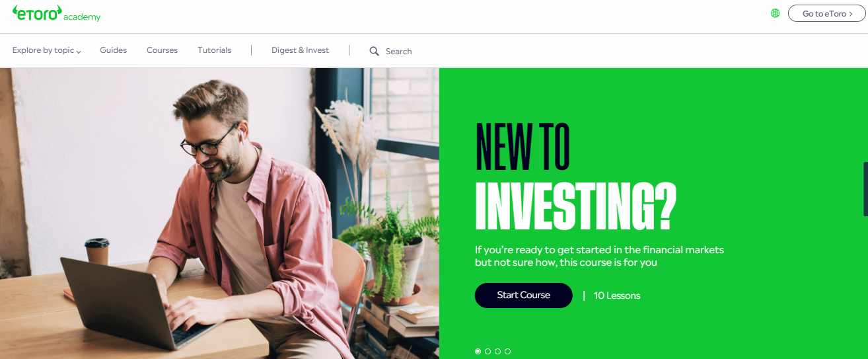Click the hero photo of man with laptop
Image resolution: width=868 pixels, height=359 pixels.
[x=219, y=213]
